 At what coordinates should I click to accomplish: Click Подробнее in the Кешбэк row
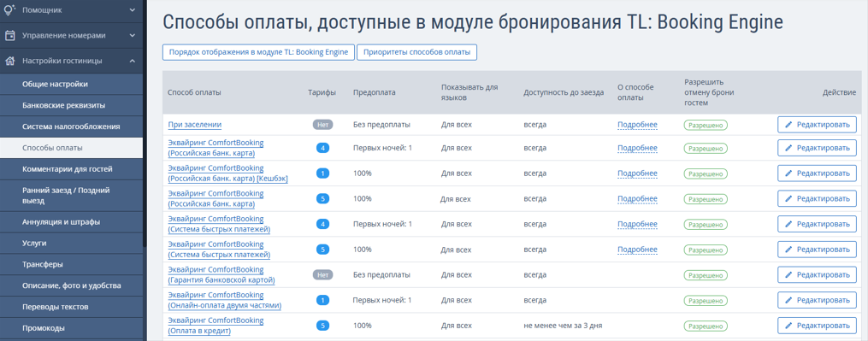[x=637, y=173]
